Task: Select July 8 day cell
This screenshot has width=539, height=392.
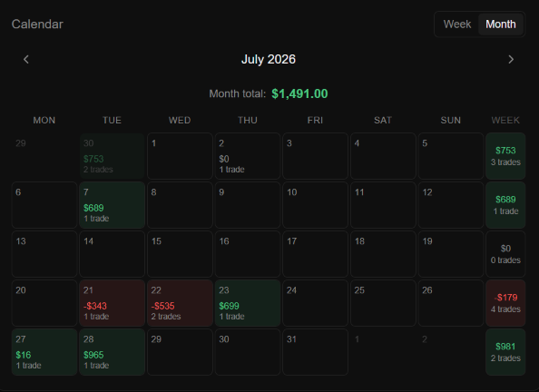Action: 180,205
